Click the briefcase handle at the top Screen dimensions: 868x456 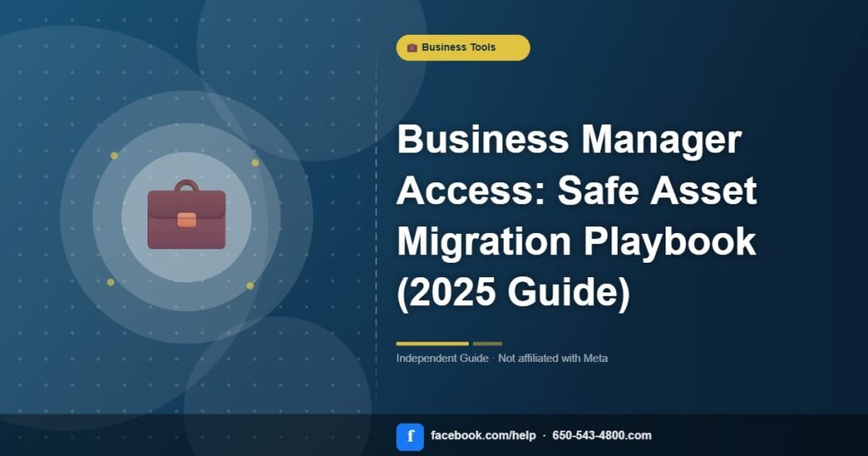coord(186,186)
